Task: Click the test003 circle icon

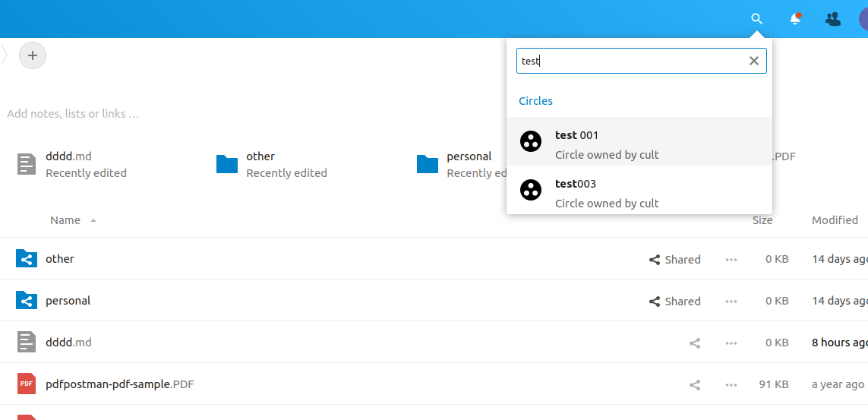Action: coord(531,190)
